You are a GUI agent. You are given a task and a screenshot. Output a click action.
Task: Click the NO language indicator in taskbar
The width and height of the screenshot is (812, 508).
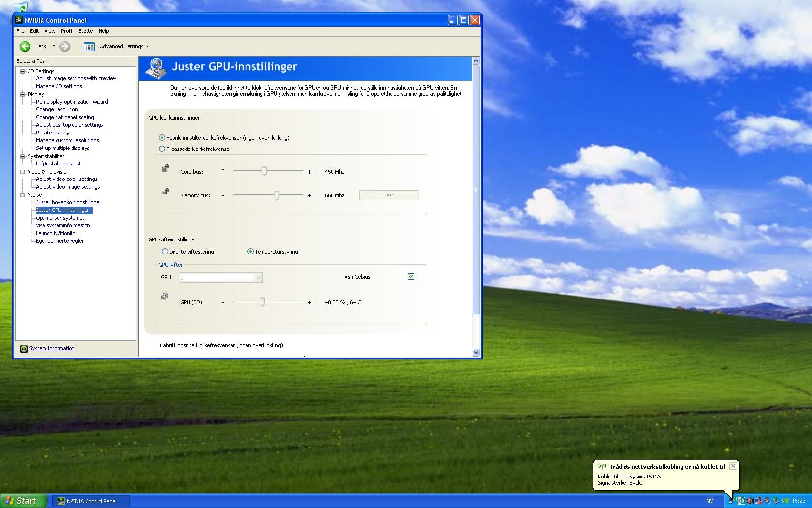tap(710, 501)
